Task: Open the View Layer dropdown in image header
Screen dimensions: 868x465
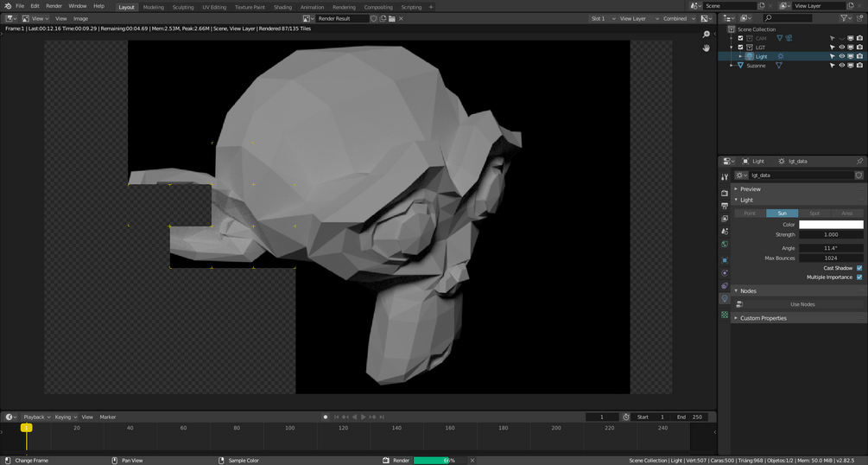Action: [x=639, y=18]
